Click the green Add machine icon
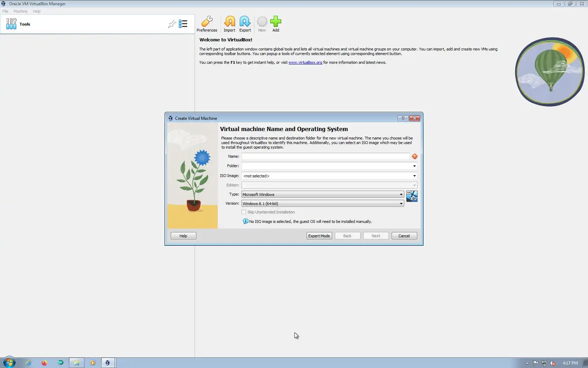The image size is (588, 368). click(276, 24)
